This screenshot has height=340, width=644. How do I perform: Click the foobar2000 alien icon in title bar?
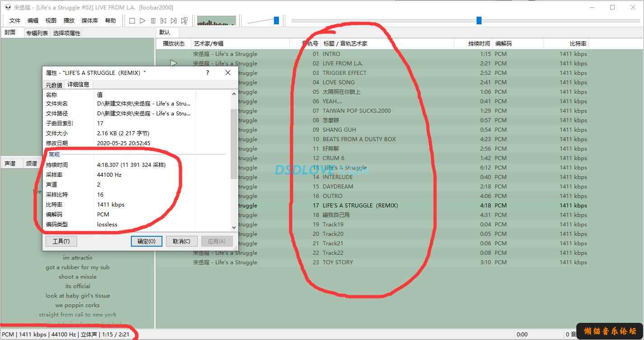pyautogui.click(x=8, y=7)
